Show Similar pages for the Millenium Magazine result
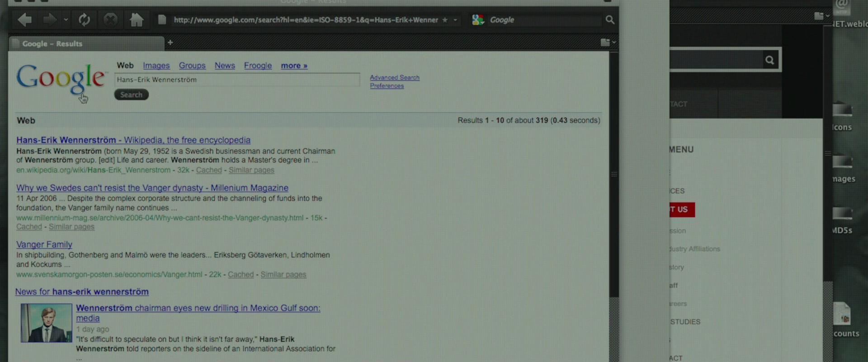The height and width of the screenshot is (362, 868). pos(71,227)
